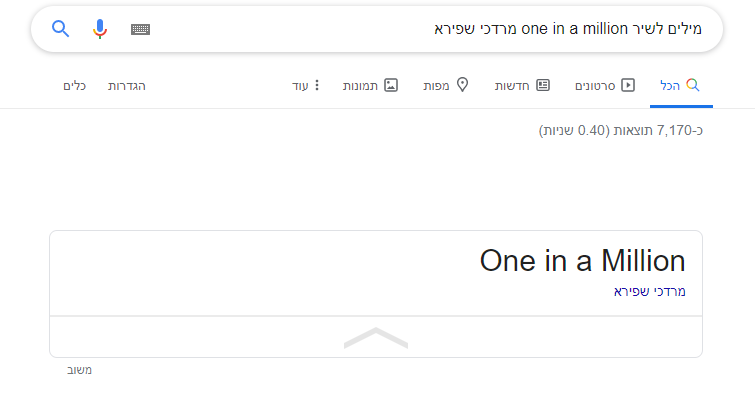Click the map pin icon beside מפות
The width and height of the screenshot is (755, 406).
click(462, 86)
